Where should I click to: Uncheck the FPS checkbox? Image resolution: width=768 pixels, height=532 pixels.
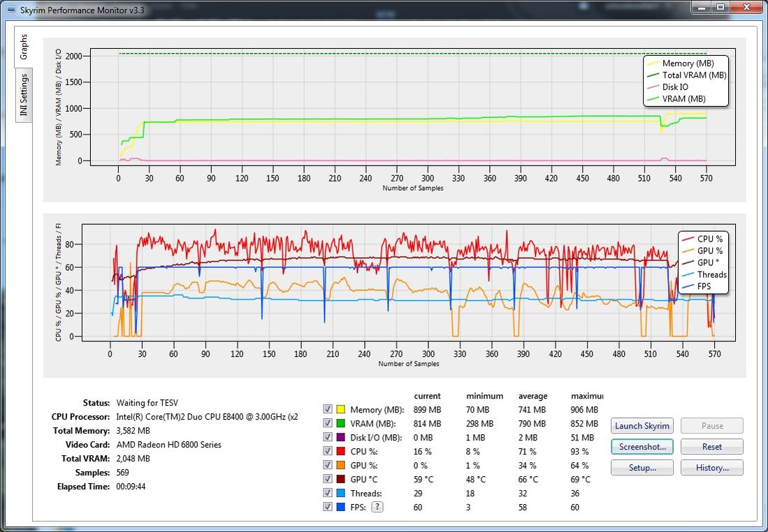click(x=328, y=508)
